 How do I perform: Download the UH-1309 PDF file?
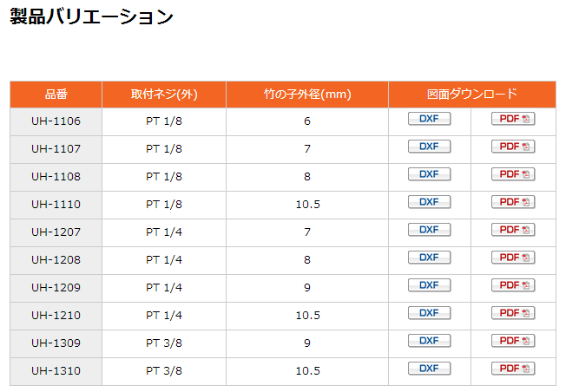tap(513, 341)
